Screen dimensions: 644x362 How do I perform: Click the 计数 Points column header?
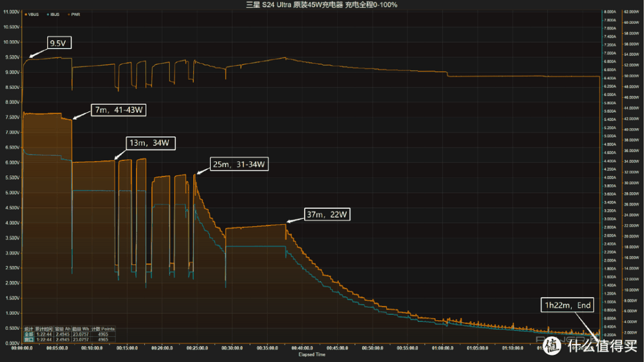(x=103, y=329)
